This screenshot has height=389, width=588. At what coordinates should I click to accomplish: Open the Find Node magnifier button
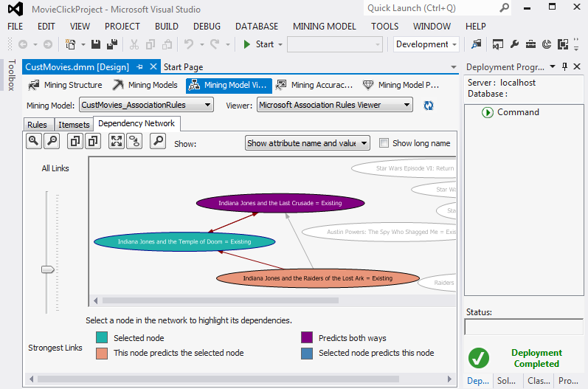point(158,142)
